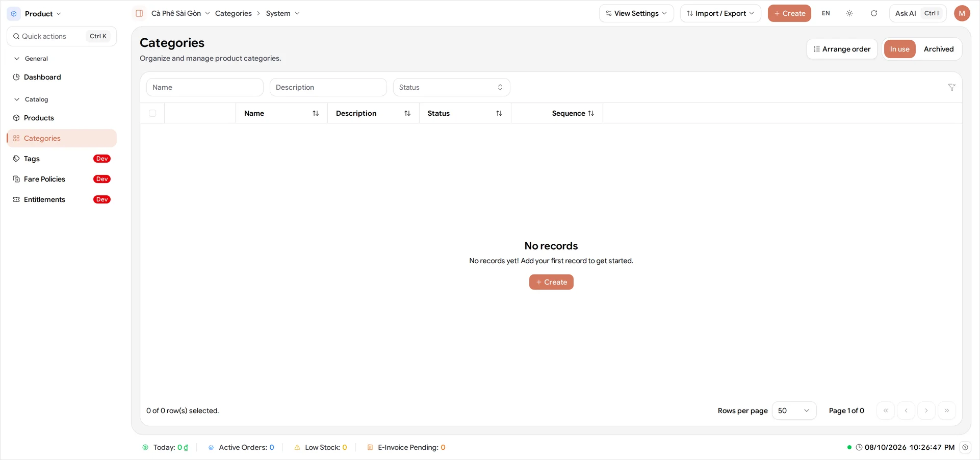
Task: Go to Dashboard in sidebar
Action: pos(62,77)
